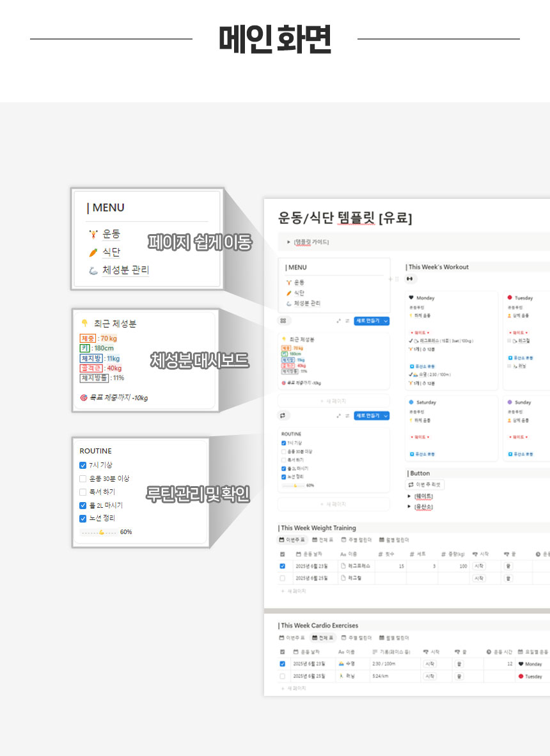Open the gallery view icon above 최근 체성분 card

pos(283,320)
